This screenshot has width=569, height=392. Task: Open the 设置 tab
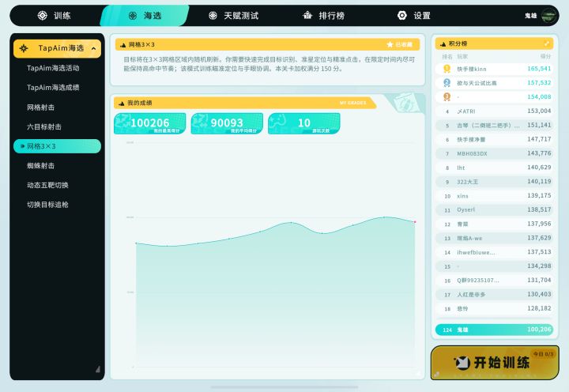[x=413, y=16]
